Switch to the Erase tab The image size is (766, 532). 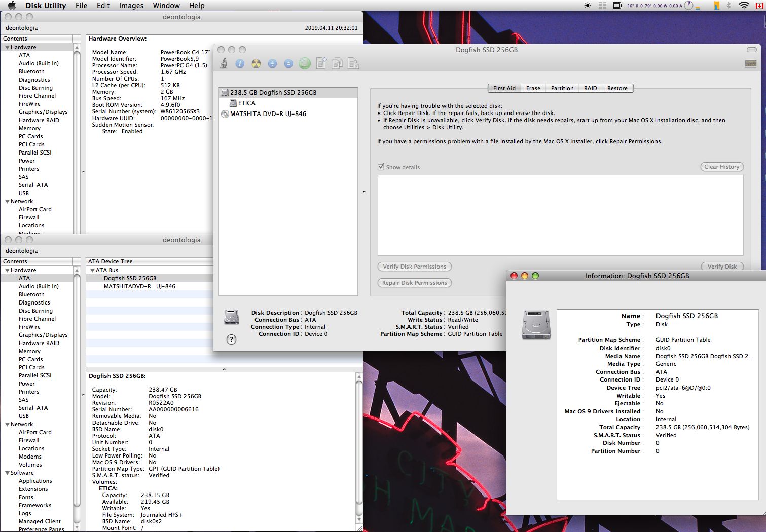533,88
